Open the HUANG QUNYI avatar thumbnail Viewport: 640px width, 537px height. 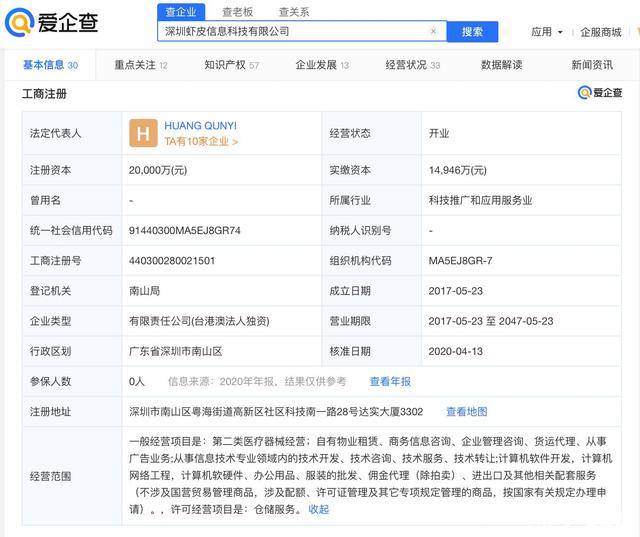tap(143, 133)
